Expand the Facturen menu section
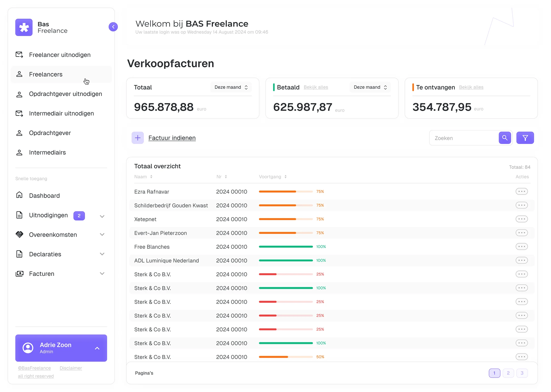 [x=102, y=274]
